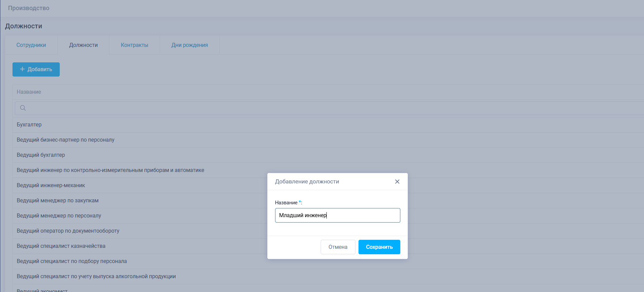Click the Добавить button with plus icon
Image resolution: width=644 pixels, height=292 pixels.
point(36,69)
